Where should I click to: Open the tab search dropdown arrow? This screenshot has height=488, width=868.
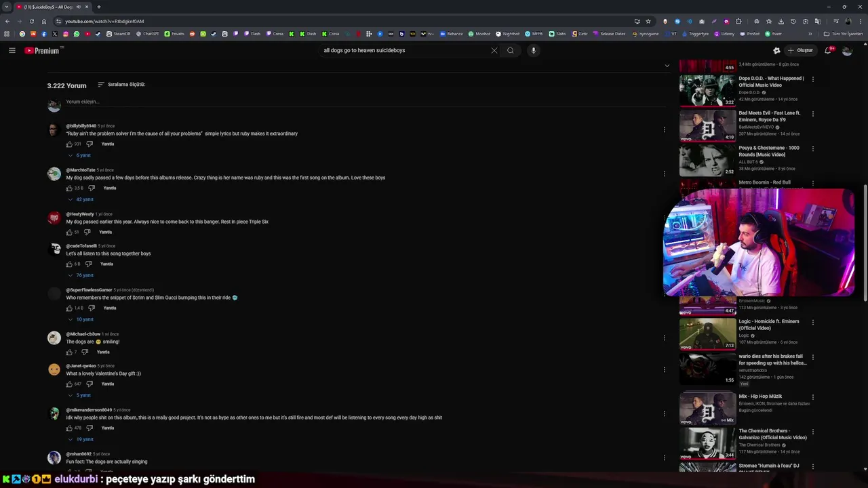(x=6, y=7)
